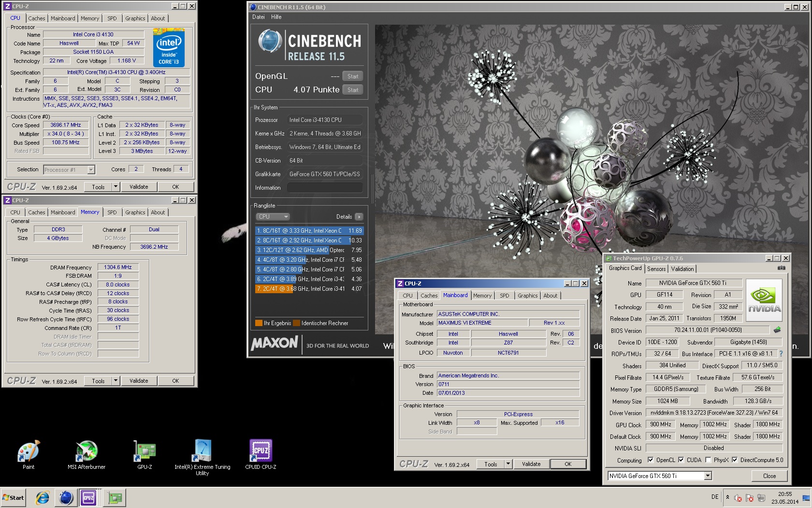Open Internet Explorer from the taskbar
Viewport: 812px width, 508px height.
pyautogui.click(x=43, y=497)
